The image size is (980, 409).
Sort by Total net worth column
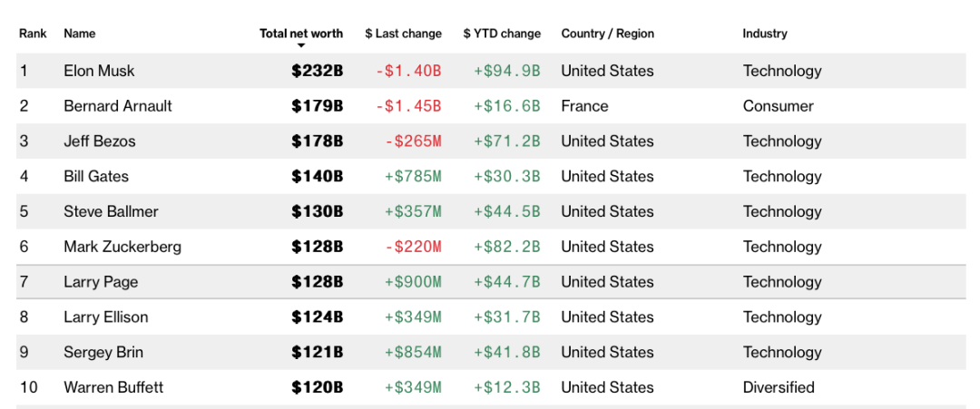301,34
